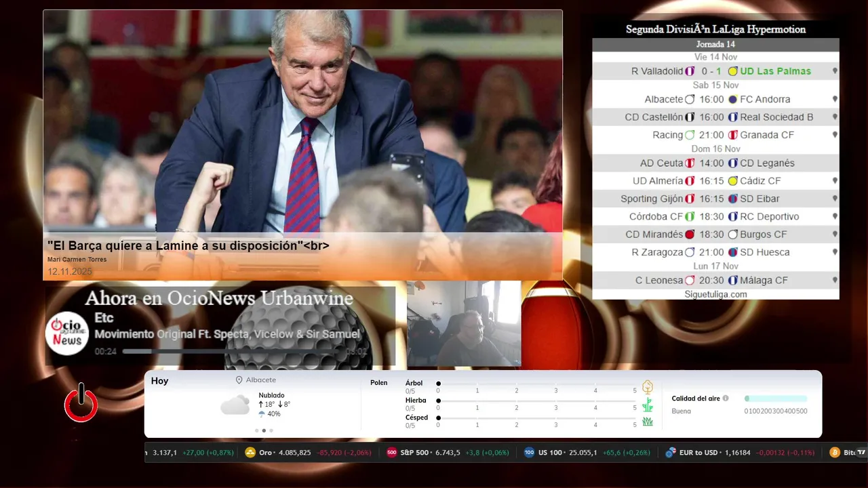The height and width of the screenshot is (488, 868).
Task: Click the Sporting Gijón team crest
Action: tap(690, 199)
